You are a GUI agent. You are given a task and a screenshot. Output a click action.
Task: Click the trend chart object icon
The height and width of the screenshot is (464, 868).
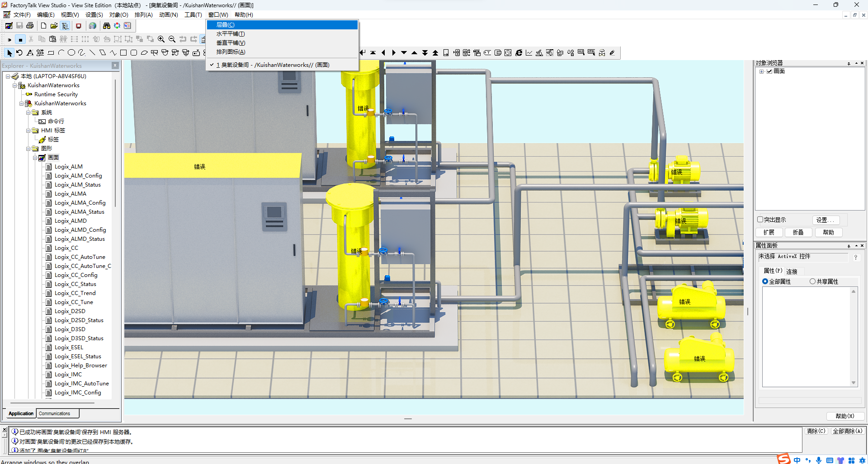[529, 53]
